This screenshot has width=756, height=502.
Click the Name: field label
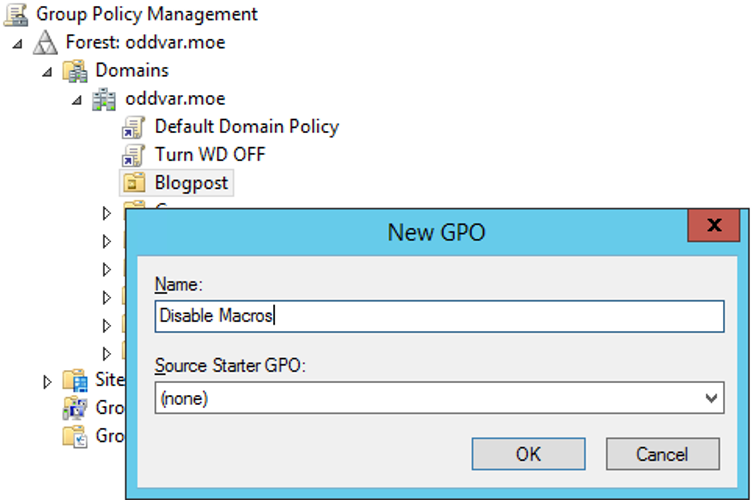178,285
